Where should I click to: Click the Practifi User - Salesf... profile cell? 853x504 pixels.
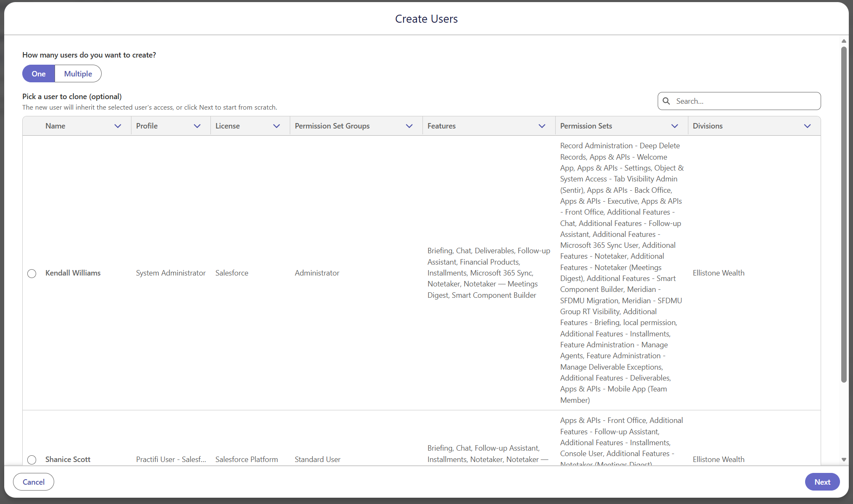click(x=171, y=459)
